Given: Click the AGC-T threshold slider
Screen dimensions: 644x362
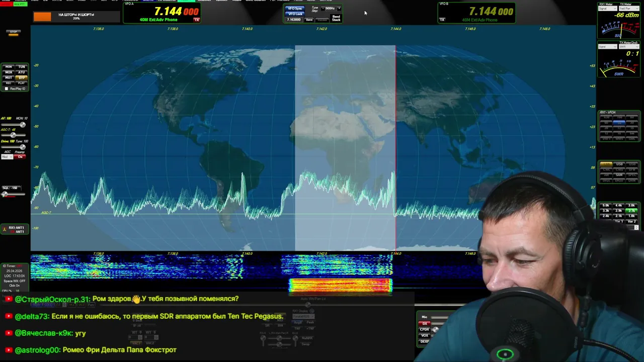Looking at the screenshot, I should (x=14, y=135).
